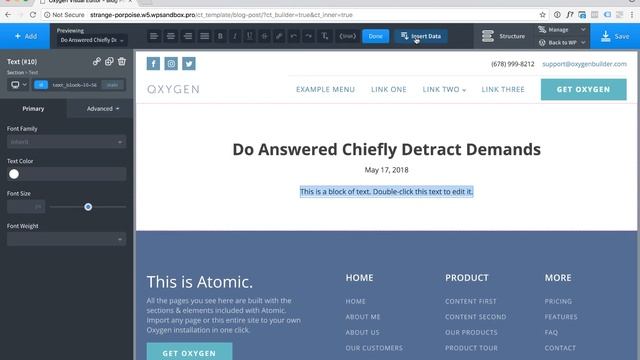Redo the text edit
640x360 pixels.
[308, 36]
